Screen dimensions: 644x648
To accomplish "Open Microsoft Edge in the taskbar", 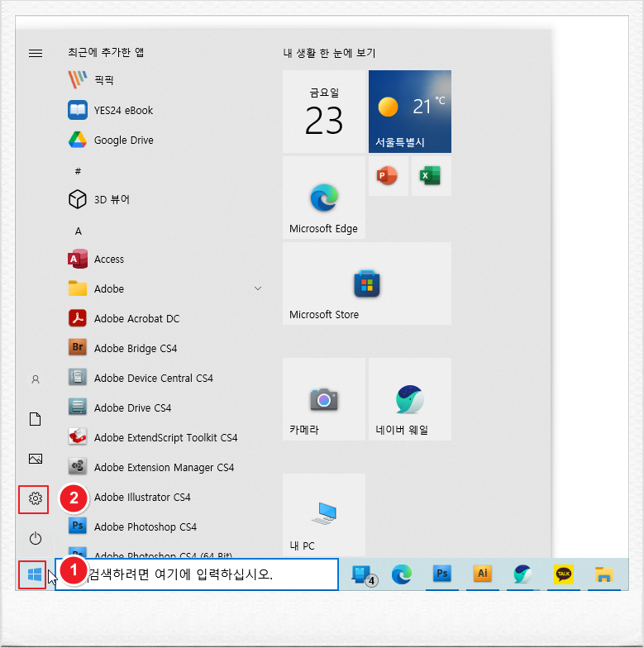I will [x=402, y=574].
